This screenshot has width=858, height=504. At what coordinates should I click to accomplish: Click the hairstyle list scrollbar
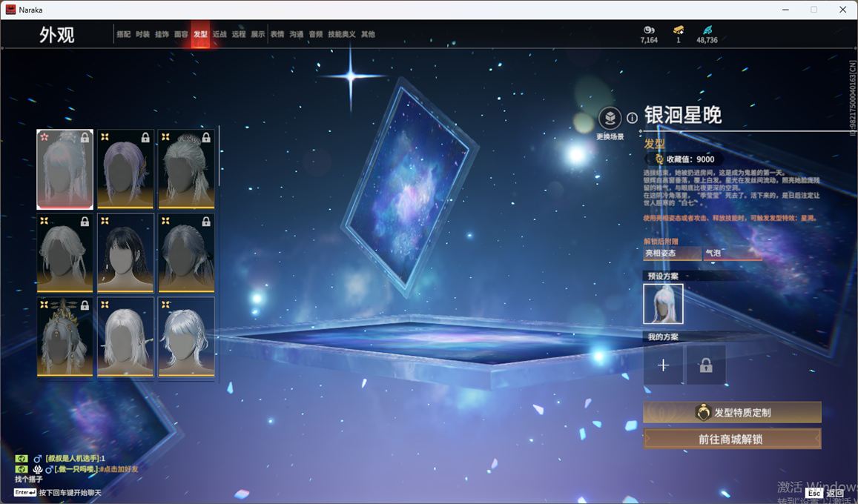tap(220, 157)
